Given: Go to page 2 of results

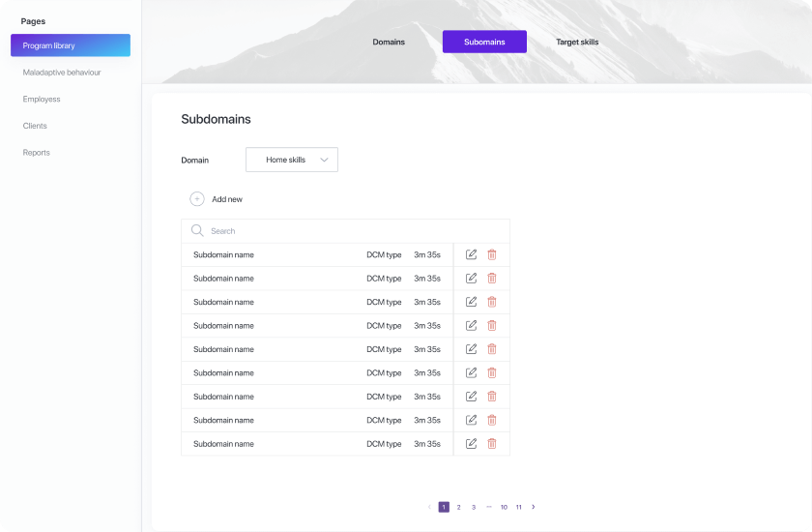Looking at the screenshot, I should point(459,507).
